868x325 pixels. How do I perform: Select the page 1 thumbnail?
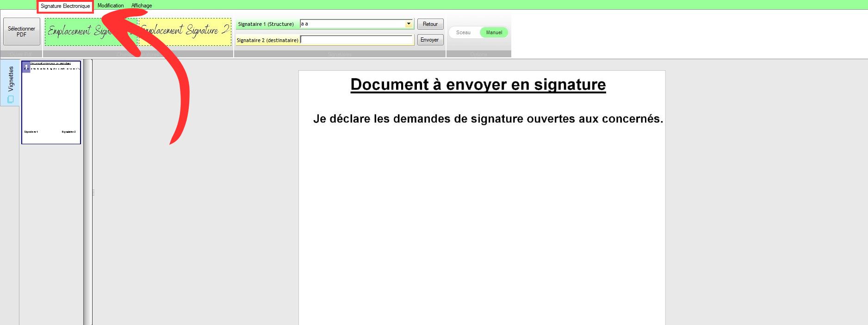[51, 102]
